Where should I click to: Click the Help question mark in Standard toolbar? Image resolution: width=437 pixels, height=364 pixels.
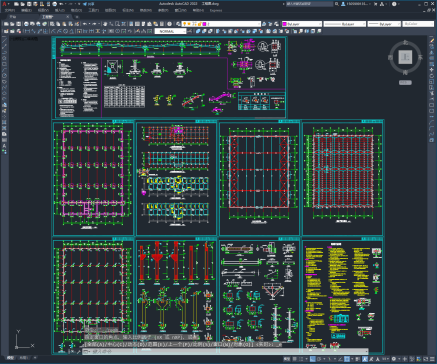point(170,24)
